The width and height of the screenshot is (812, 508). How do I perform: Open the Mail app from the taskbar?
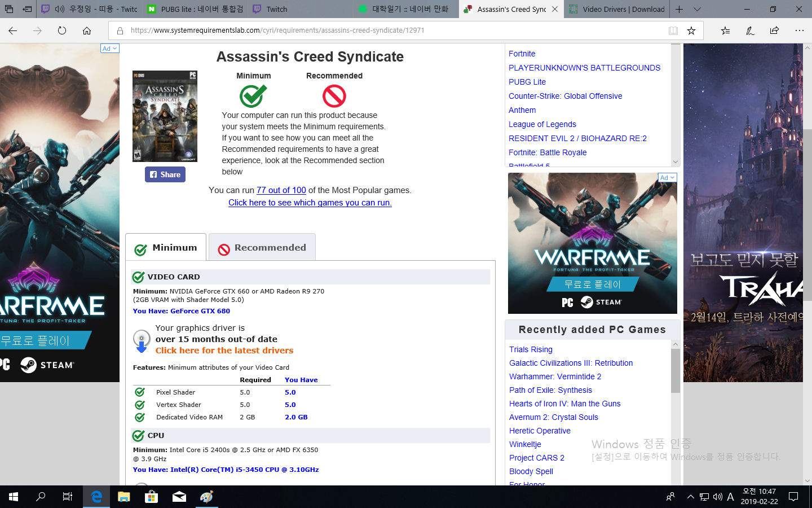(179, 497)
